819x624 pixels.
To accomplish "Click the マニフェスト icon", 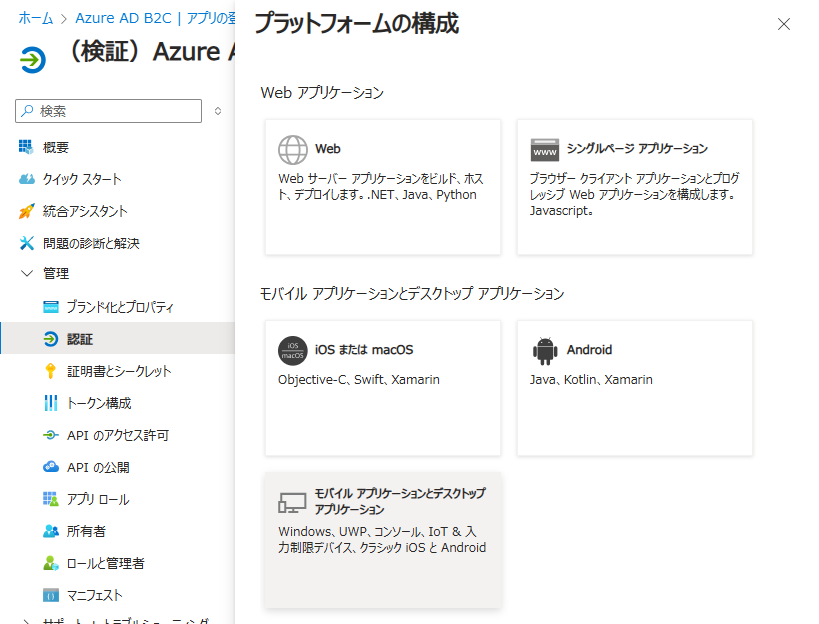I will click(x=51, y=595).
